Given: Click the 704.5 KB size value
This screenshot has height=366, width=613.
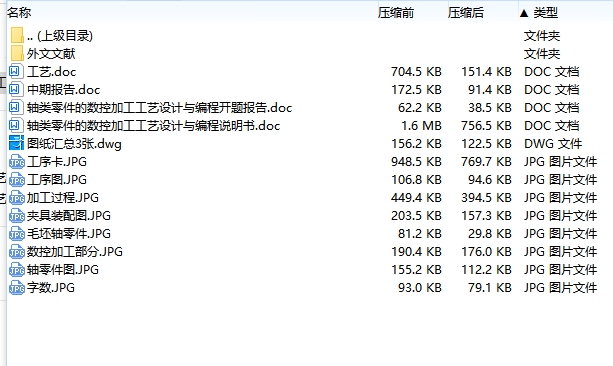Looking at the screenshot, I should (x=416, y=72).
